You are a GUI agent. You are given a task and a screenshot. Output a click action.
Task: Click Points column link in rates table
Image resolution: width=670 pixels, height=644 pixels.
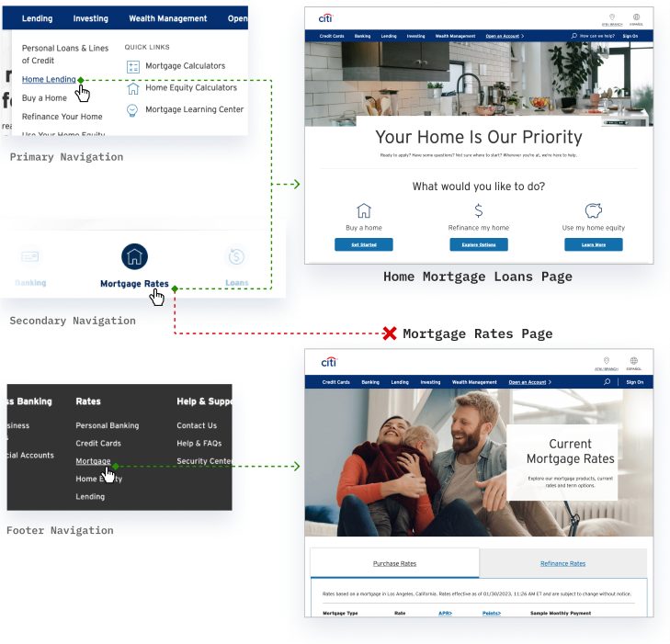coord(492,614)
